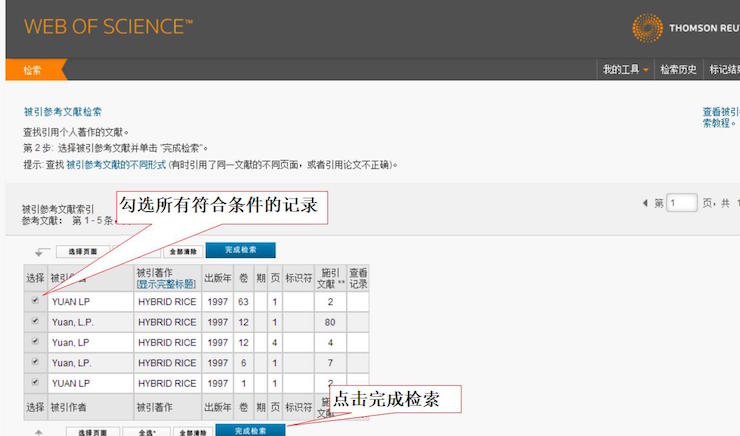
Task: Click 1997 year cell in Yuan, L.P. row
Action: 218,322
